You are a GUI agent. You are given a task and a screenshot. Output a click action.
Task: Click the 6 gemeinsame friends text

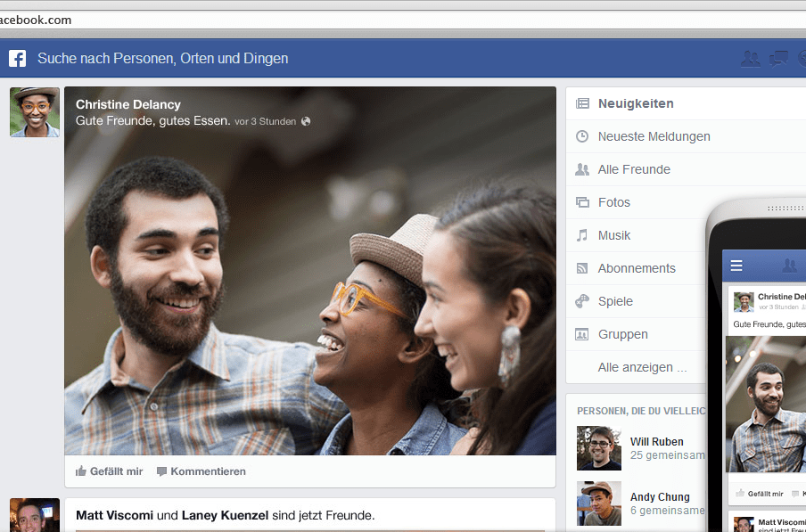coord(667,511)
